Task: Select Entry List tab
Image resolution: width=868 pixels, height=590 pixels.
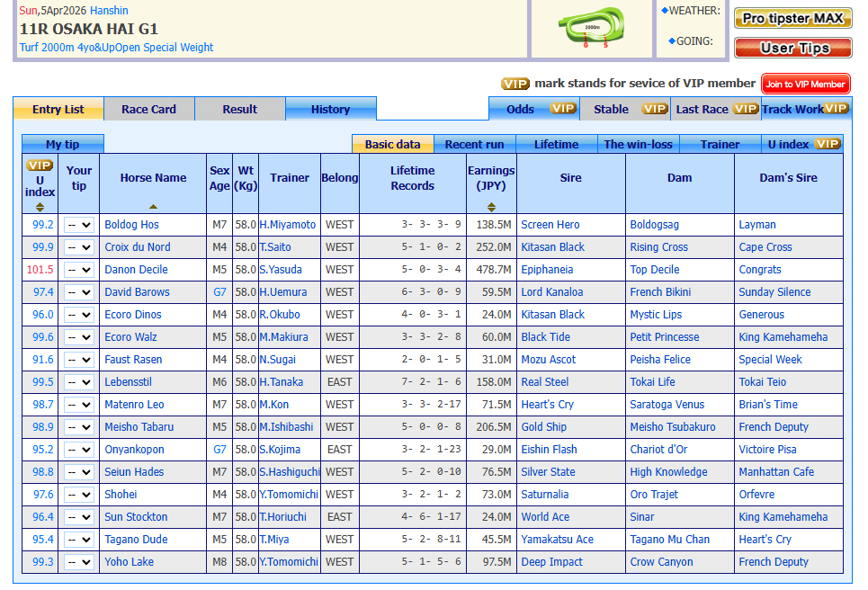Action: [x=58, y=109]
